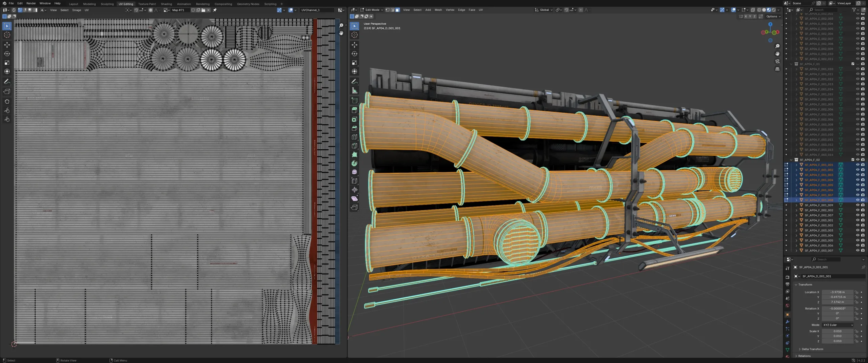Image resolution: width=868 pixels, height=363 pixels.
Task: Pick the Annotate tool in UV editor
Action: coord(7,82)
